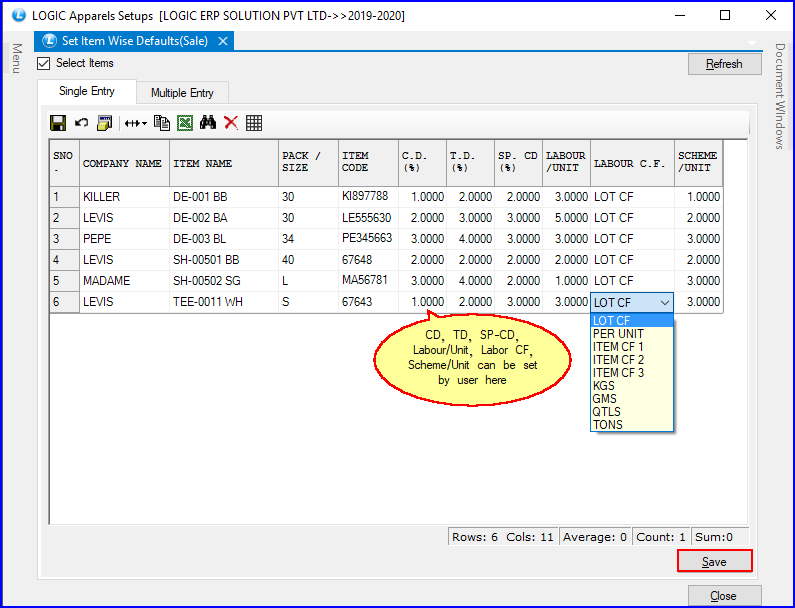Choose TONS in dropdown list
795x608 pixels.
point(632,425)
